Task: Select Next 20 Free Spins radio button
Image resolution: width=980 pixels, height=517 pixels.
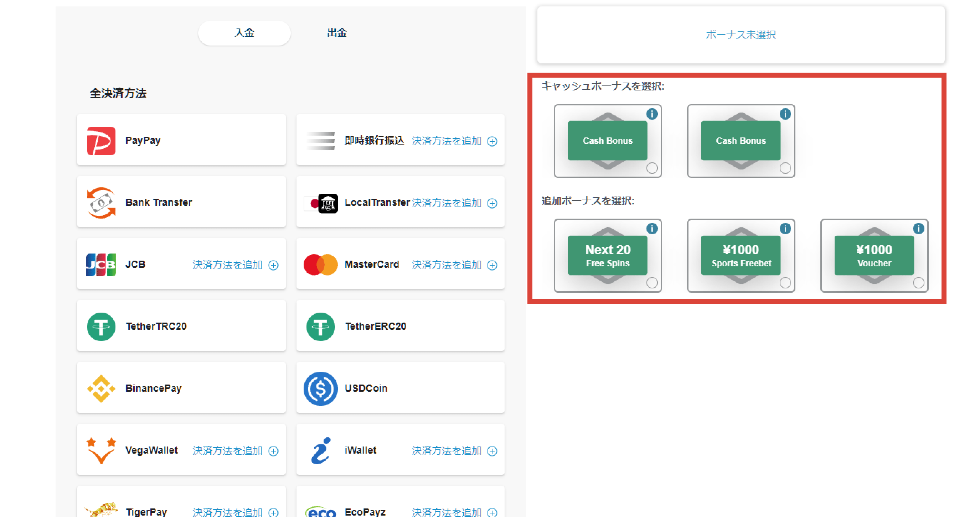Action: (652, 282)
